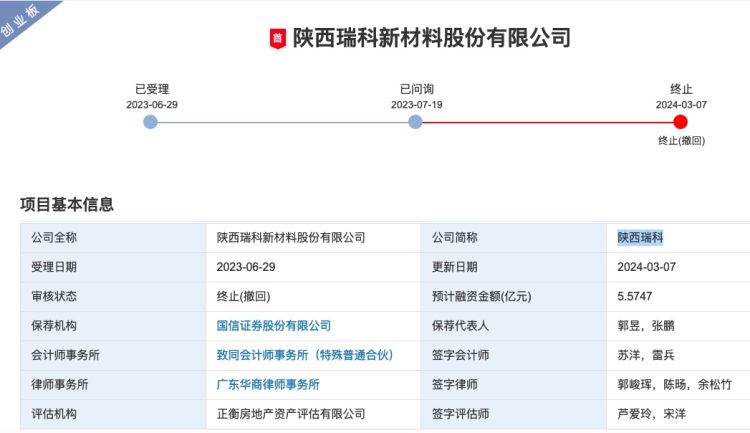The width and height of the screenshot is (750, 433).
Task: Click the 终止(撤回) caption under red dot
Action: 682,141
